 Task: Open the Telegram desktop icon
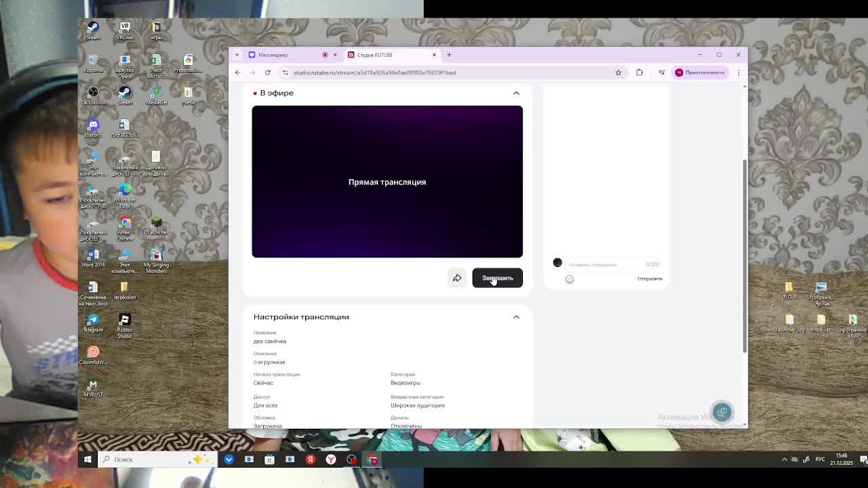pos(93,323)
